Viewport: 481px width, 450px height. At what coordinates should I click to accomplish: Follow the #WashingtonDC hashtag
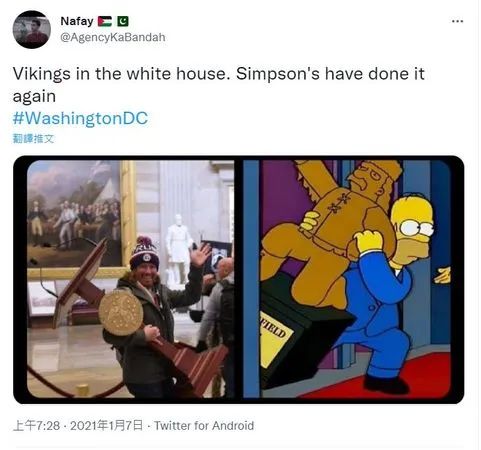(80, 118)
